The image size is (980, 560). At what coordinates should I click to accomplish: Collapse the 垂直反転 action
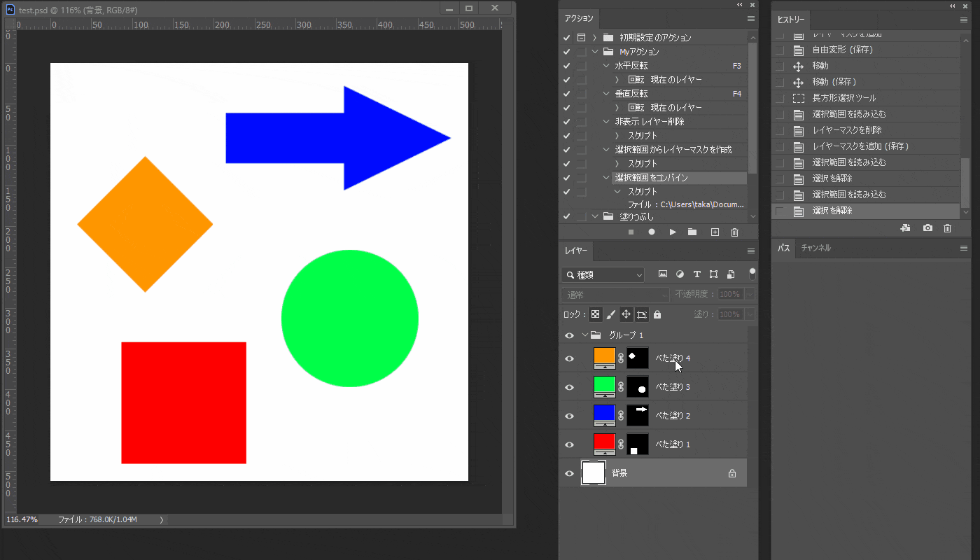click(x=606, y=94)
